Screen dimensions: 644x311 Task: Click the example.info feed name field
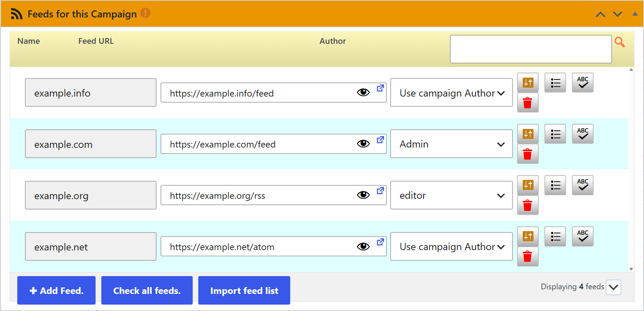pyautogui.click(x=91, y=93)
